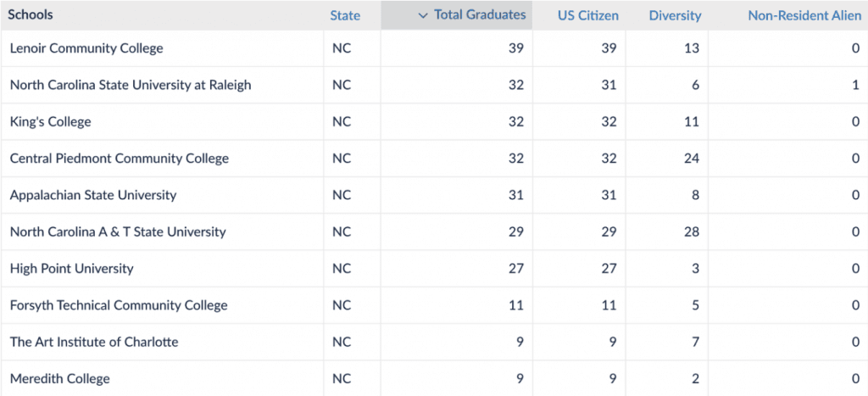Sort table by US Citizen column

(587, 15)
